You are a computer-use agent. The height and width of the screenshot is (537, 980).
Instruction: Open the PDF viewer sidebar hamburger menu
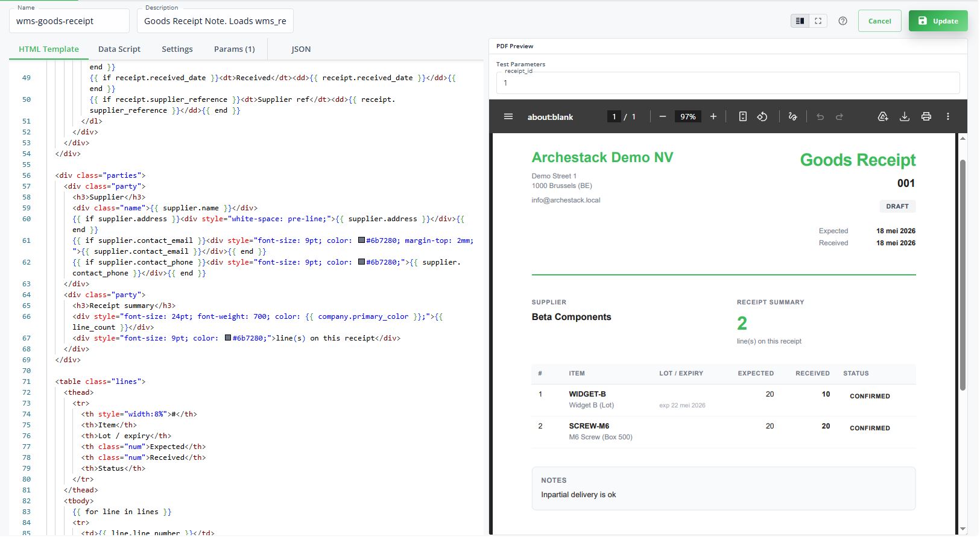(508, 116)
